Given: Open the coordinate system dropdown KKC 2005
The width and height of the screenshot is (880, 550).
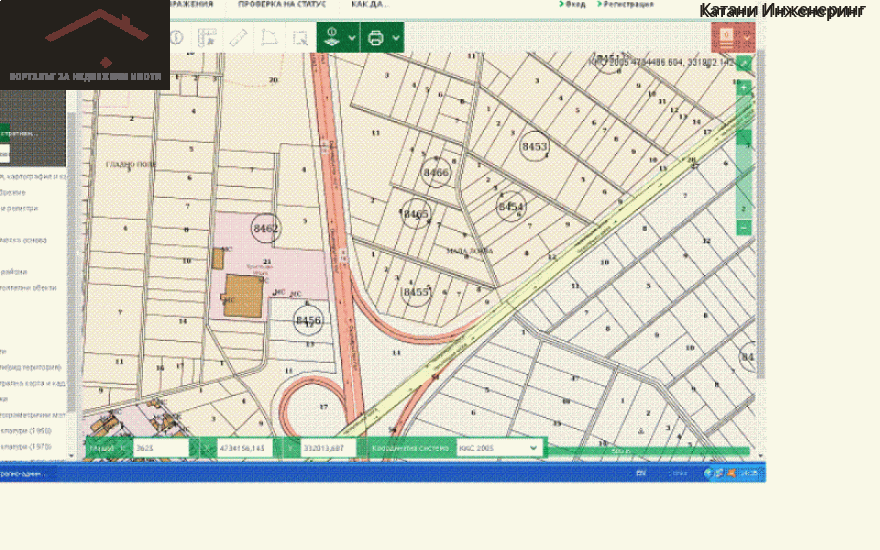Looking at the screenshot, I should (499, 448).
